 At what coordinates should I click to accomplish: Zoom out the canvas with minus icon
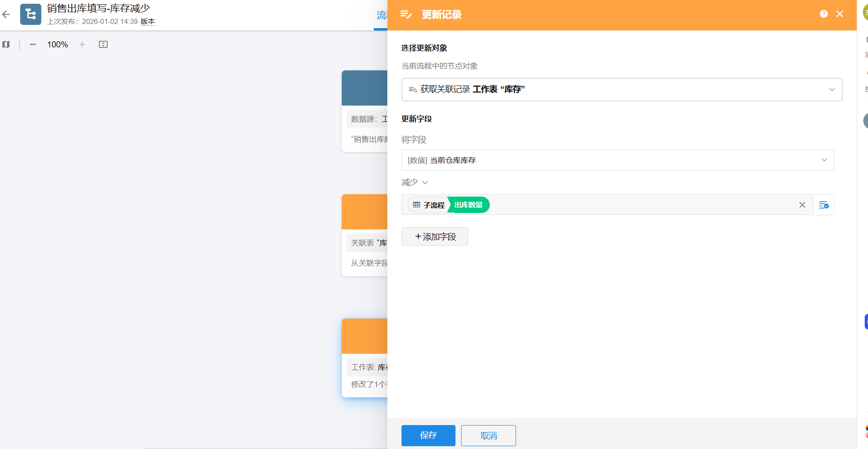(x=33, y=45)
